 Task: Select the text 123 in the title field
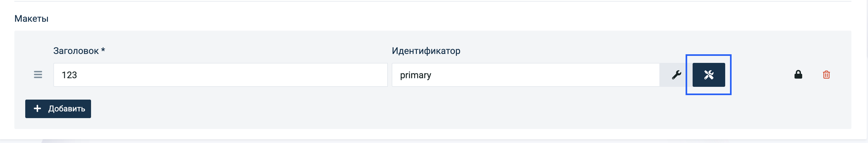click(69, 75)
